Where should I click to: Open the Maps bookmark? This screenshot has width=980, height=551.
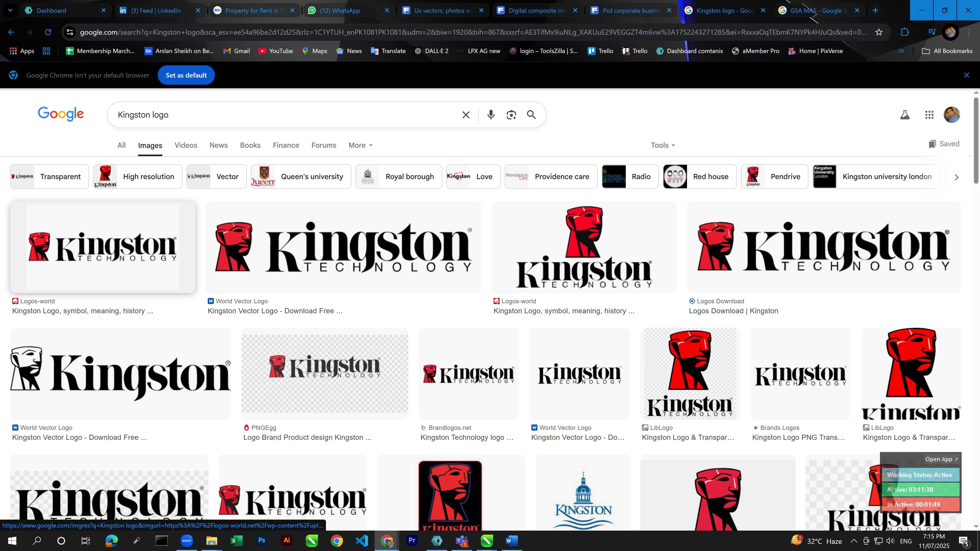[x=314, y=51]
